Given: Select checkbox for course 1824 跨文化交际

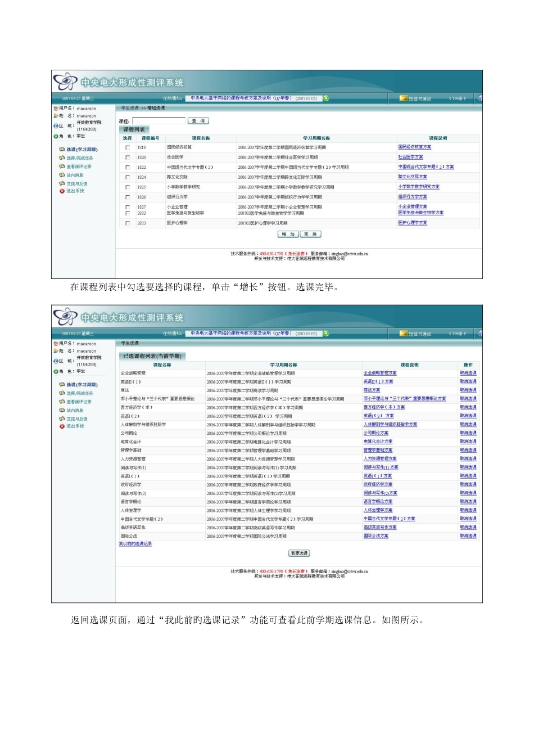Looking at the screenshot, I should [x=128, y=177].
